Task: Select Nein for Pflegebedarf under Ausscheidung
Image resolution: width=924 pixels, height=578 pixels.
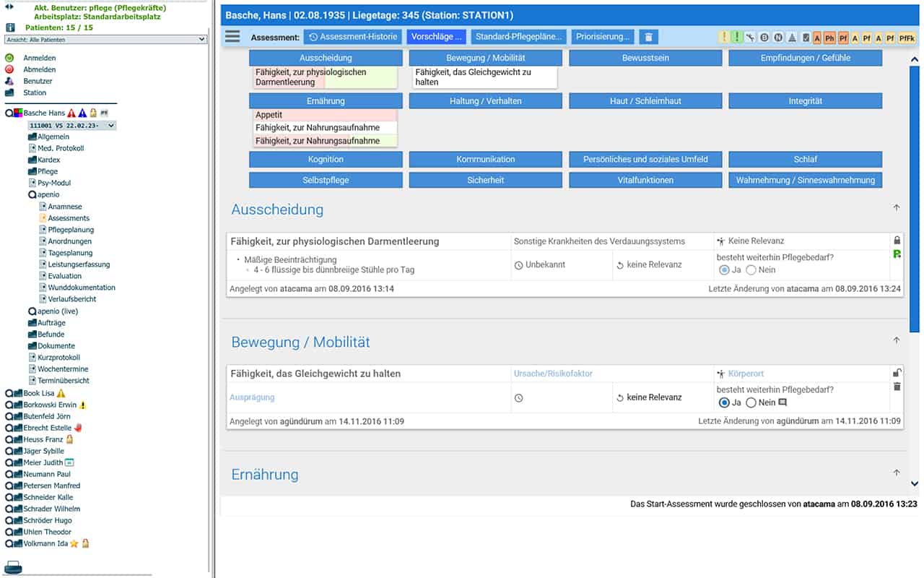Action: click(x=751, y=269)
